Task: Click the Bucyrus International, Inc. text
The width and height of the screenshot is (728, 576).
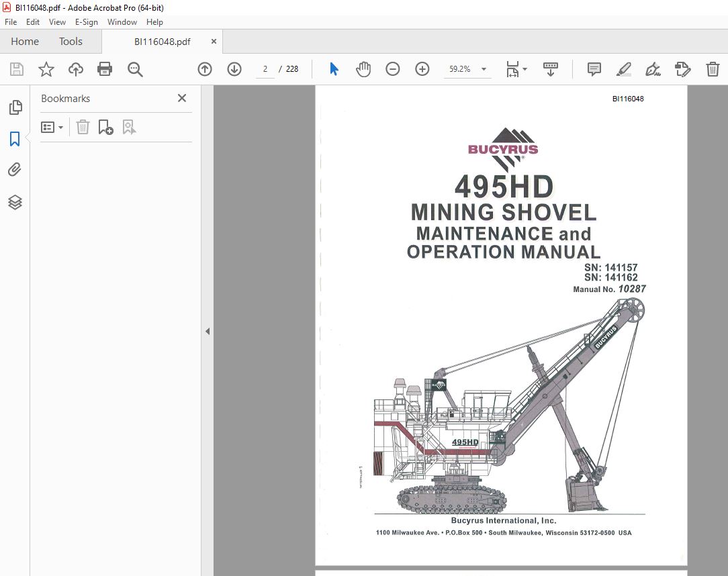Action: pyautogui.click(x=504, y=521)
